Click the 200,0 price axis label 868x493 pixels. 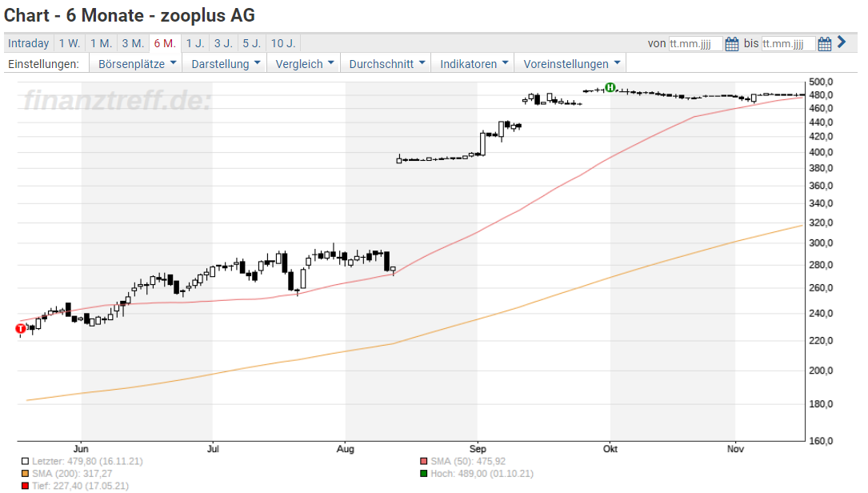(821, 371)
